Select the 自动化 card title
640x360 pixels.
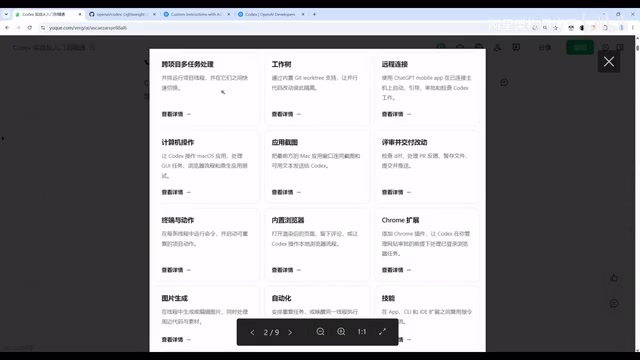(281, 298)
